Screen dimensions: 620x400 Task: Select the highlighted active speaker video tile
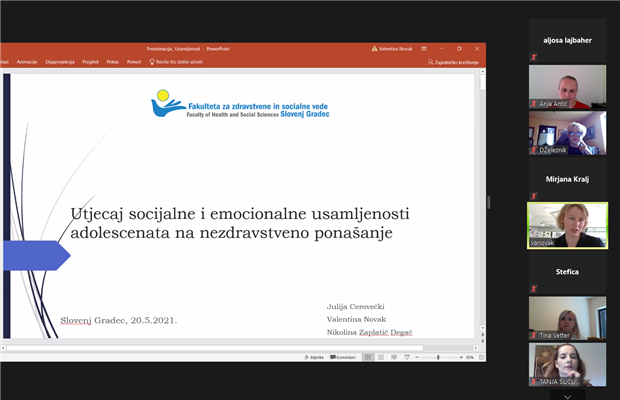coord(567,226)
